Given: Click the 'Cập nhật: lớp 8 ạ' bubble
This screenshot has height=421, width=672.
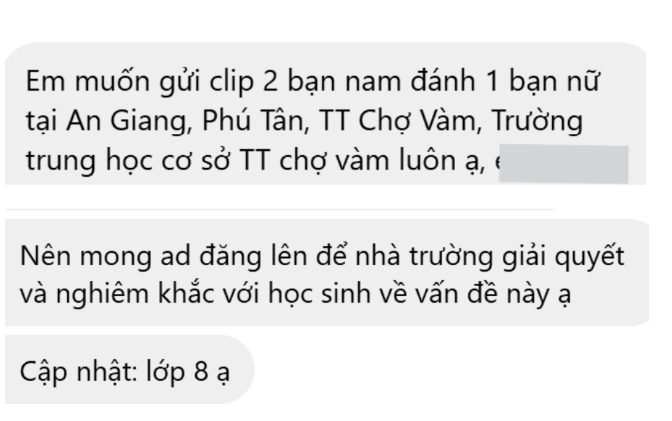Looking at the screenshot, I should 129,370.
